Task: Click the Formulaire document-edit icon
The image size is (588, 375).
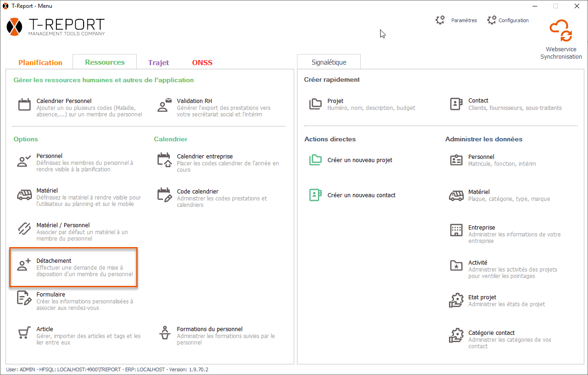Action: click(x=24, y=298)
